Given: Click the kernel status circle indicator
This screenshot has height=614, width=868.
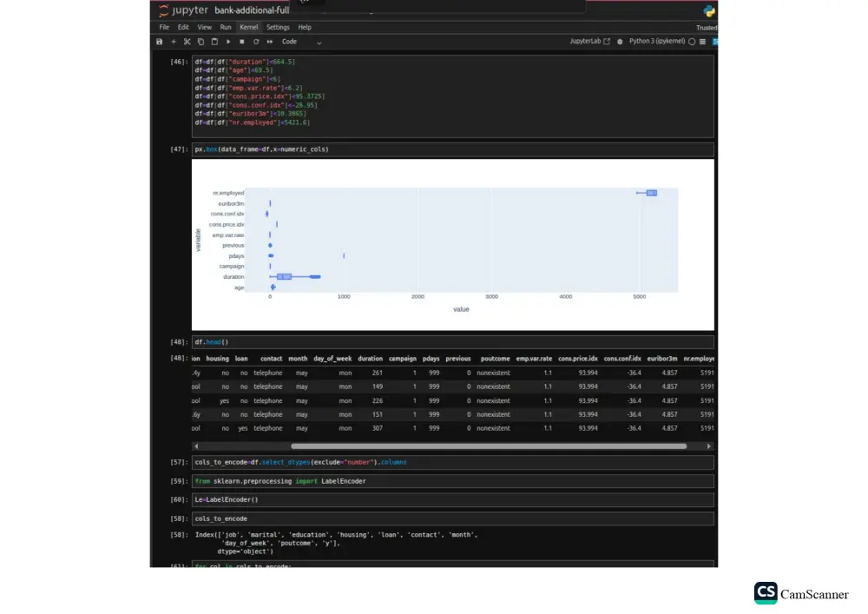Looking at the screenshot, I should pyautogui.click(x=692, y=42).
